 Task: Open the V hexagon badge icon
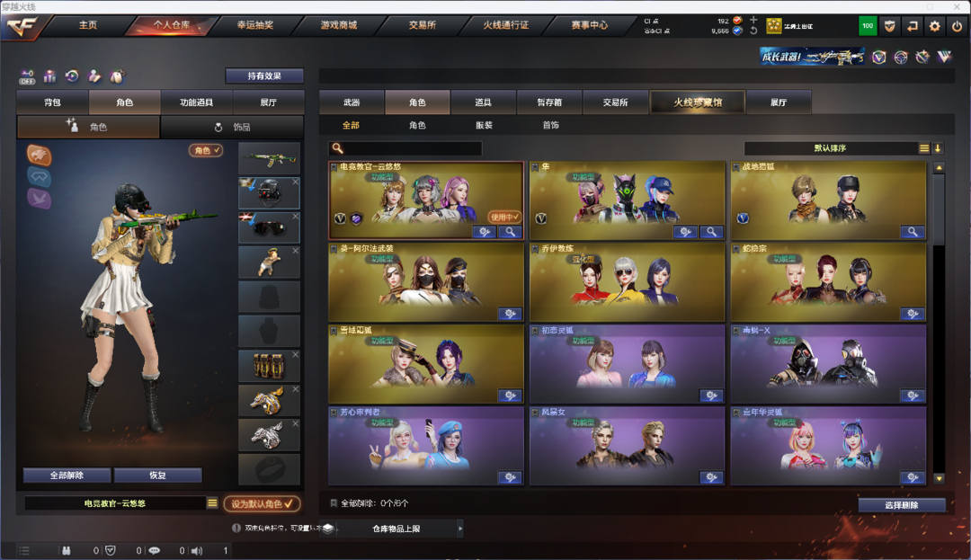coord(878,58)
